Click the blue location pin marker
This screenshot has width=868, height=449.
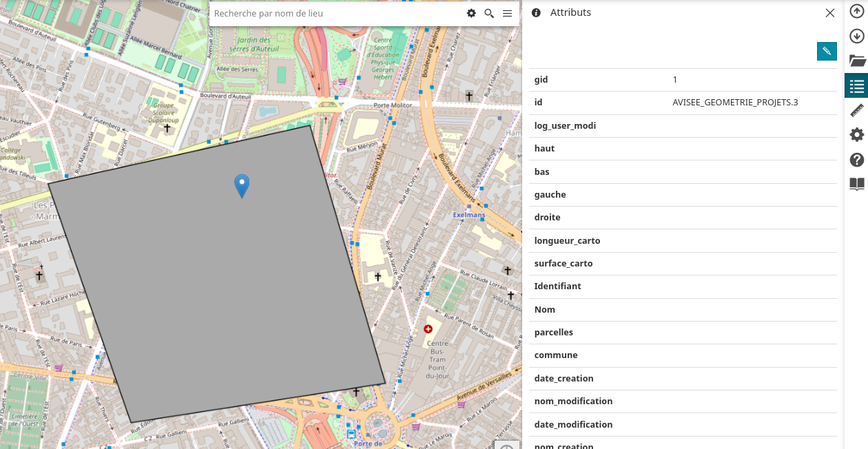(x=242, y=185)
